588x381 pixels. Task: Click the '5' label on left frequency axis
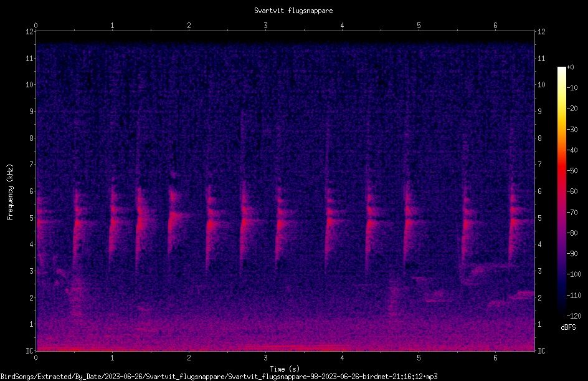tap(32, 218)
